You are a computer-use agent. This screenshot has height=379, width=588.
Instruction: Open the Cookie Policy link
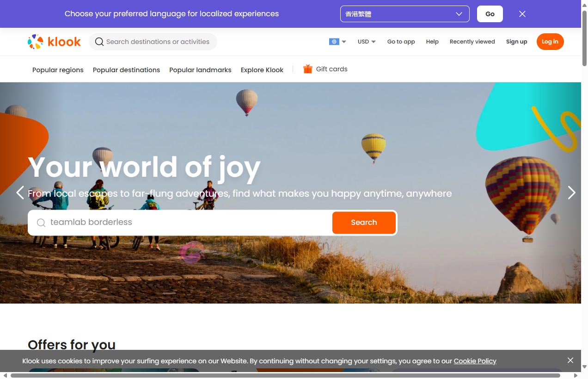pyautogui.click(x=475, y=361)
